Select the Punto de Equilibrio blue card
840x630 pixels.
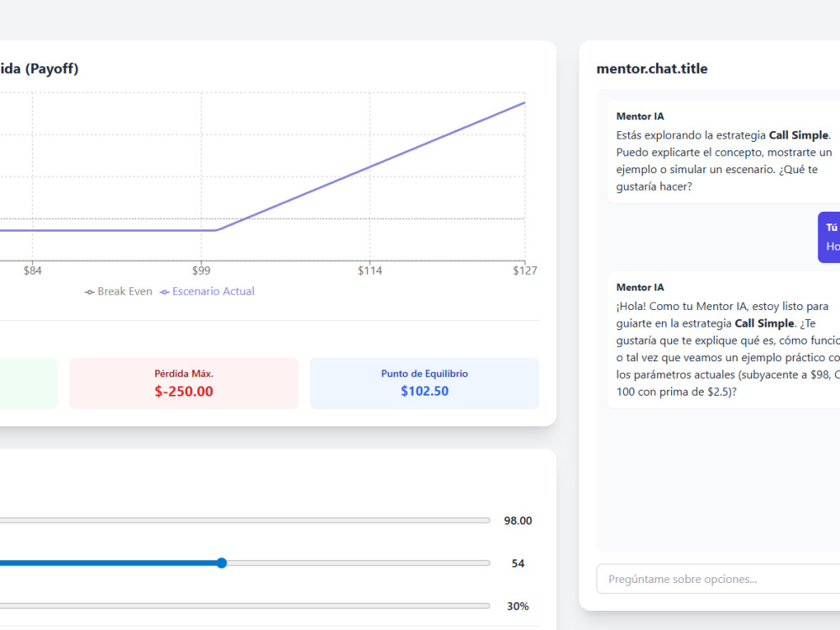click(424, 384)
